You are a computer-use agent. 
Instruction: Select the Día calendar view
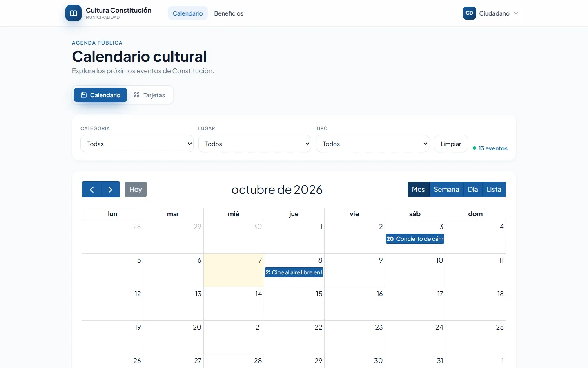point(473,189)
